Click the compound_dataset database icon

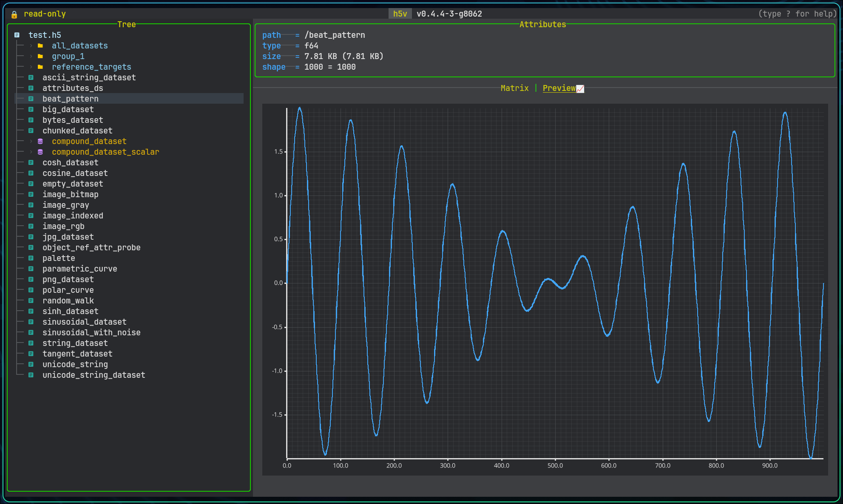point(40,141)
